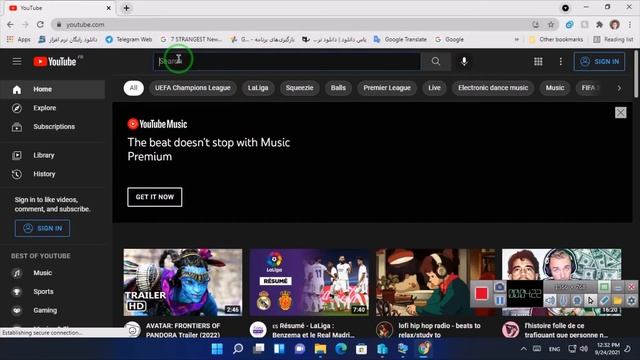The image size is (640, 360).
Task: Select the LaLiga filter chip
Action: tap(258, 88)
